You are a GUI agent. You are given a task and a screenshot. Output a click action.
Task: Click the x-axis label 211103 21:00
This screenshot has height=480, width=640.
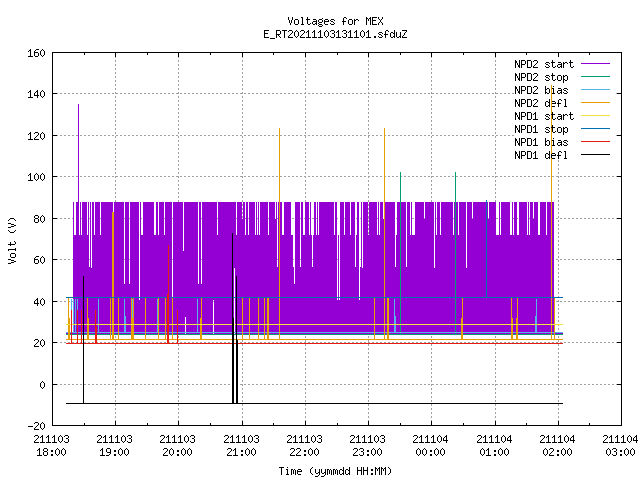coord(242,446)
